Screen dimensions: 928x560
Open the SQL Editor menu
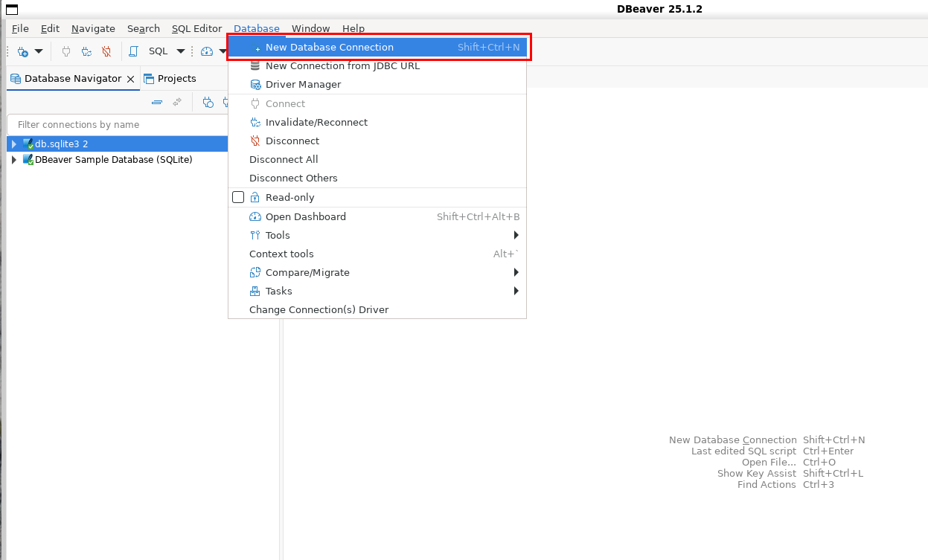pos(196,28)
